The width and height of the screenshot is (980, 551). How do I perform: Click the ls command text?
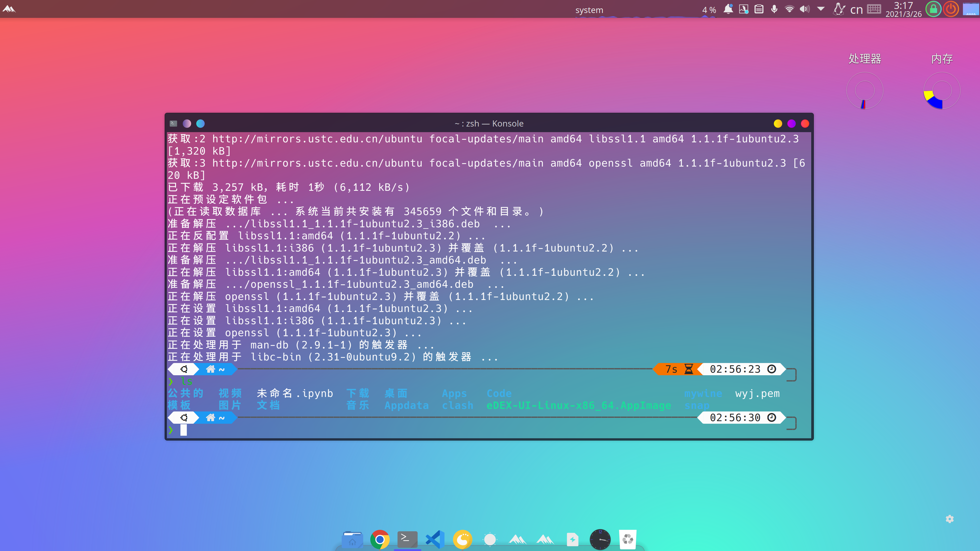(x=186, y=381)
